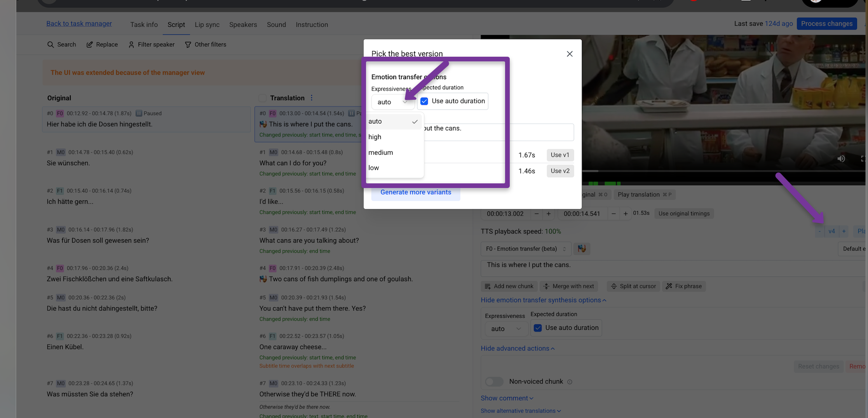This screenshot has height=418, width=868.
Task: Merge with next chunk
Action: click(x=568, y=286)
